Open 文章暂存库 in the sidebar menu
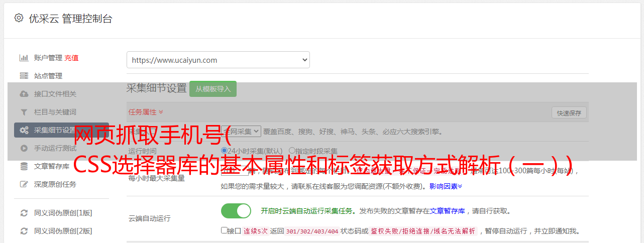 point(52,166)
